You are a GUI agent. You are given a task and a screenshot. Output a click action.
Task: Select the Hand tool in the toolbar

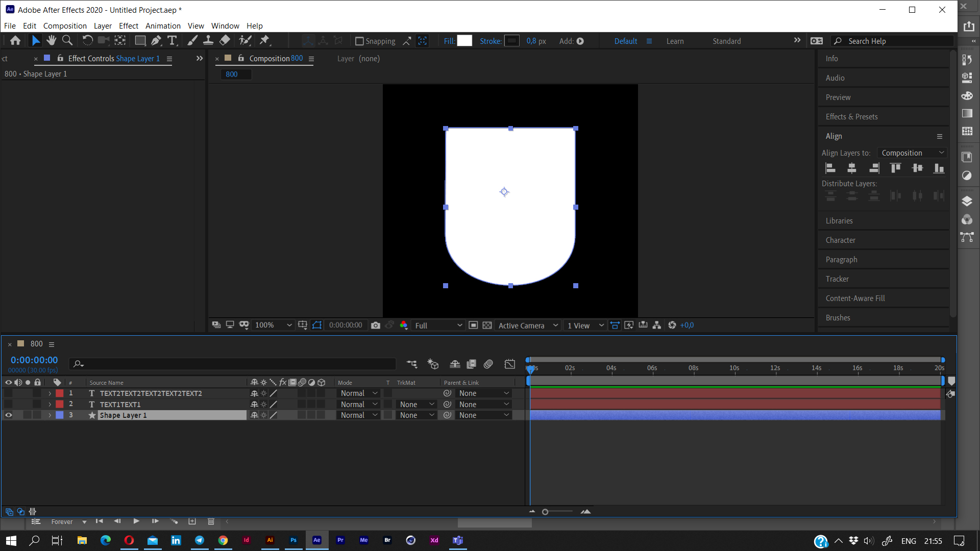(x=51, y=40)
